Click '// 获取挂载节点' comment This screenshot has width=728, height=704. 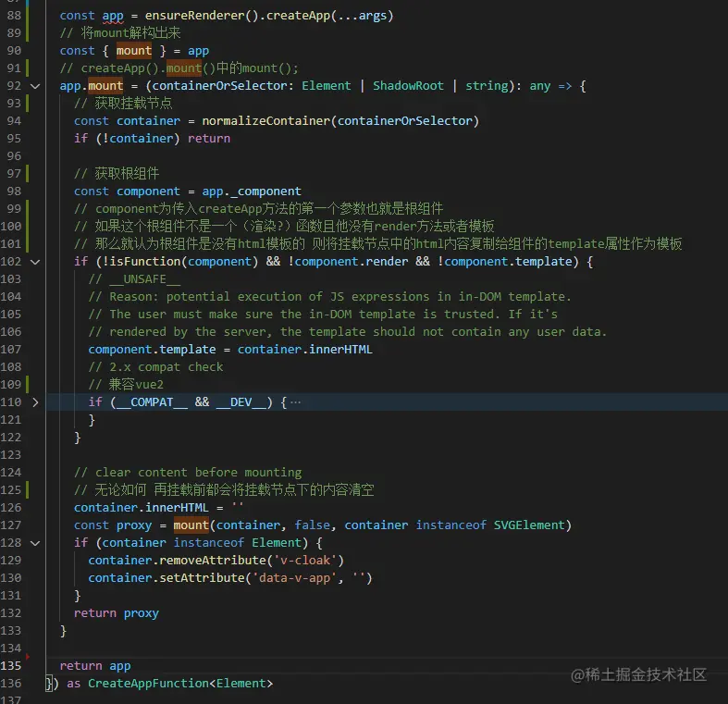pos(123,103)
